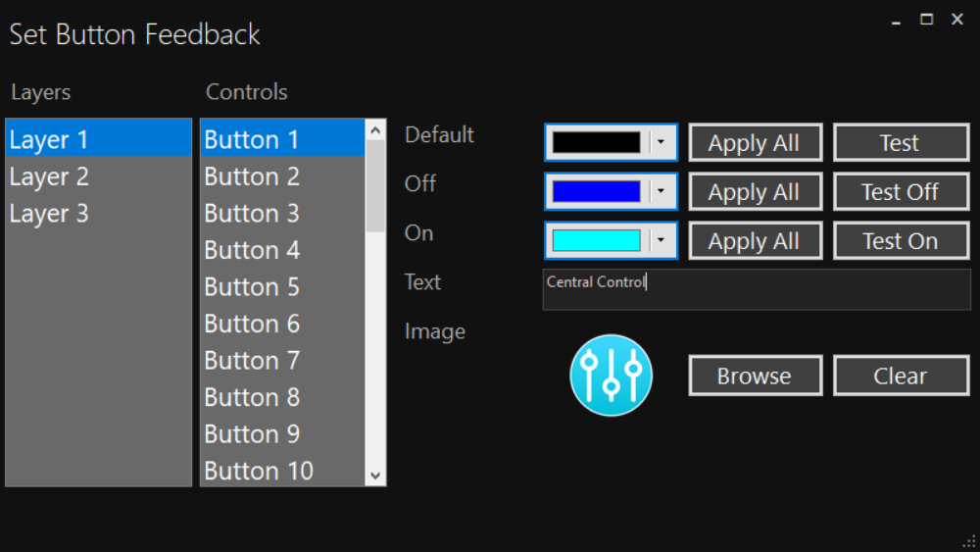Click the Central Control sliders image icon
Viewport: 980px width, 552px height.
pyautogui.click(x=611, y=375)
